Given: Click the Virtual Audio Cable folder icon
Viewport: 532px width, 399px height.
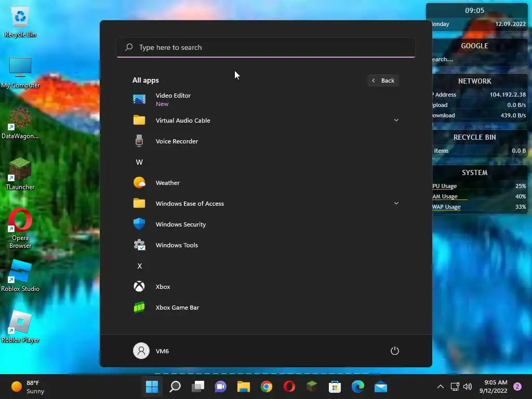Looking at the screenshot, I should [x=139, y=120].
